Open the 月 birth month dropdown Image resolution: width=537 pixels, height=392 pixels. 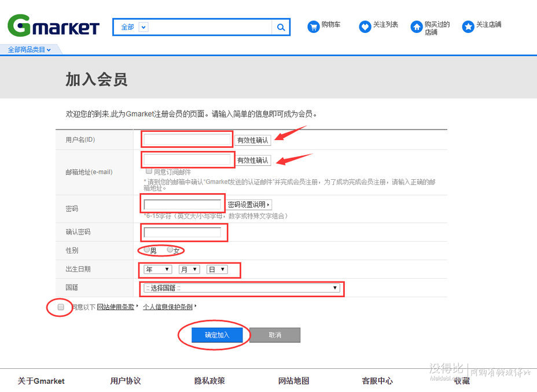click(x=189, y=269)
